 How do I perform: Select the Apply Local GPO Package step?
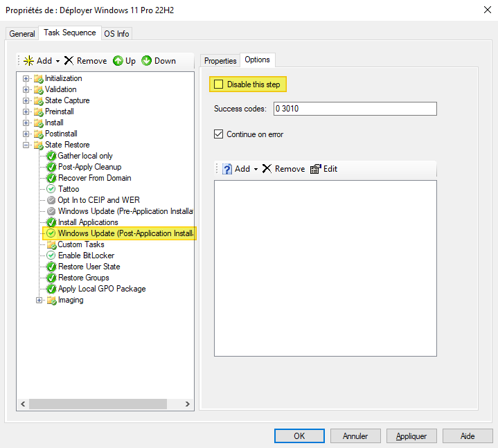click(102, 289)
